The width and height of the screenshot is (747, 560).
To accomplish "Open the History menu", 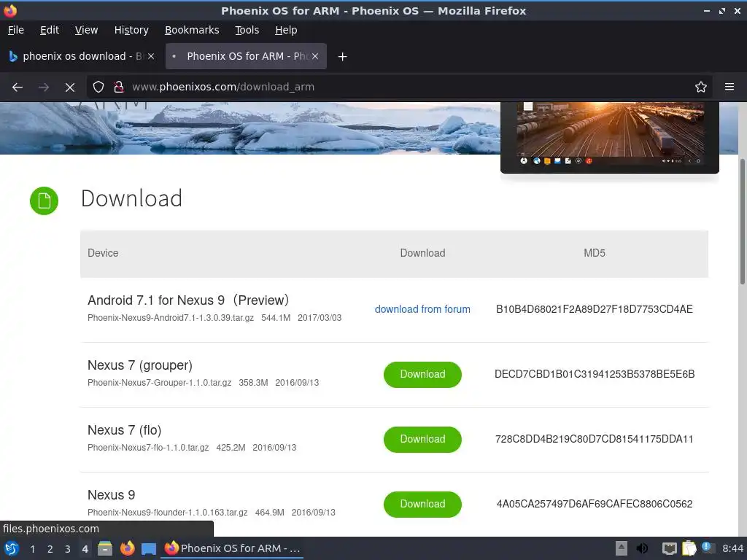I will point(131,30).
